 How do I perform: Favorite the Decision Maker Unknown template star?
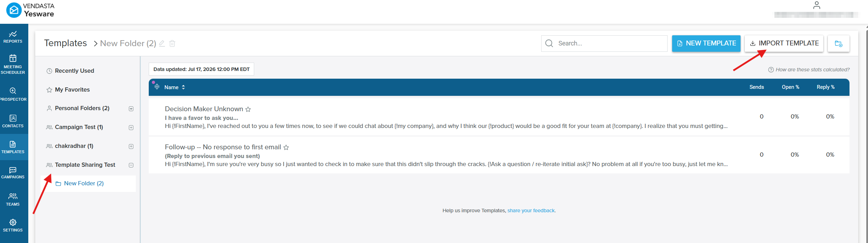coord(248,109)
